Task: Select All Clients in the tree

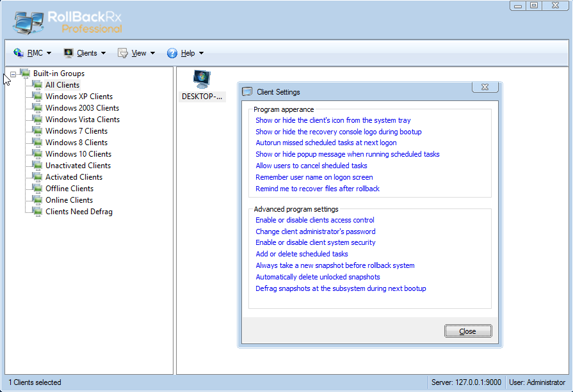Action: 62,85
